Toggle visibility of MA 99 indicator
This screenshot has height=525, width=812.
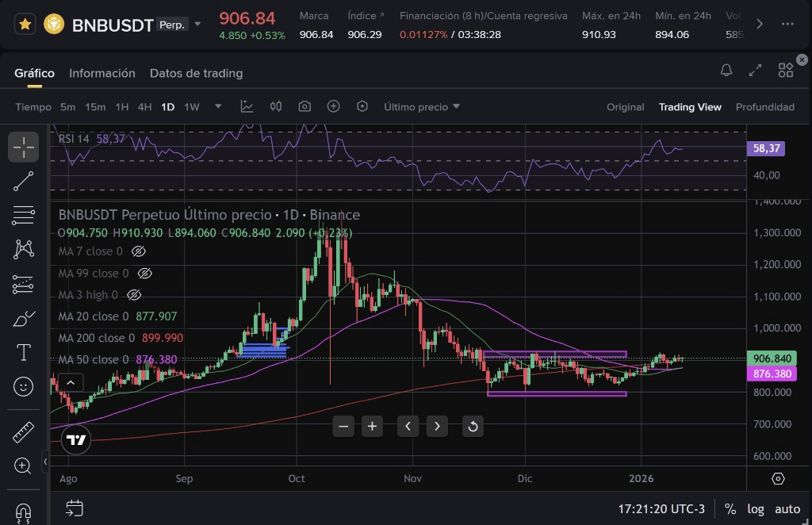coord(144,274)
